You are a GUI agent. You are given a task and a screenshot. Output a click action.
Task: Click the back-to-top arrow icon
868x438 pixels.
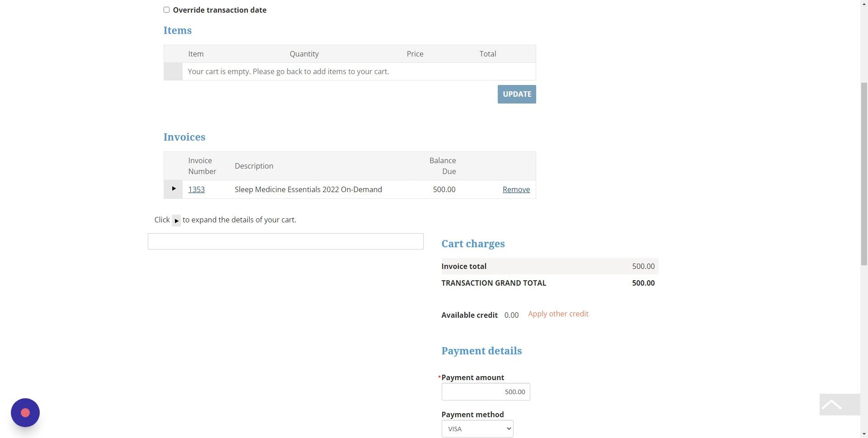pos(840,405)
